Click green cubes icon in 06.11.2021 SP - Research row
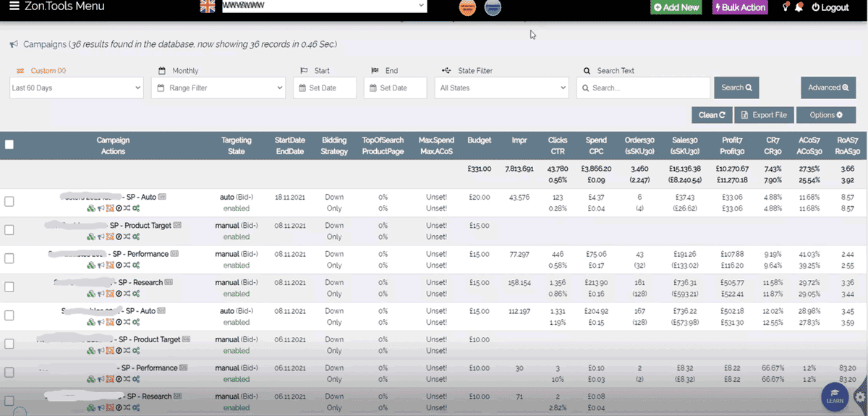 click(90, 407)
